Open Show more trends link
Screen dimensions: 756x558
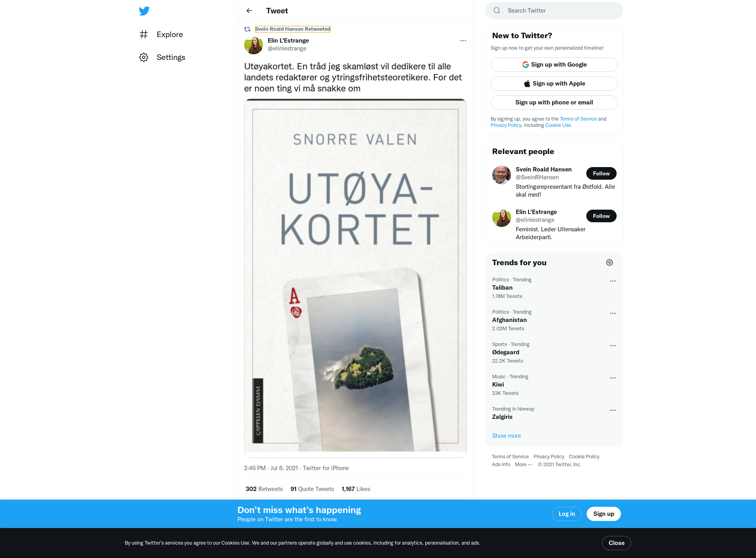[506, 436]
